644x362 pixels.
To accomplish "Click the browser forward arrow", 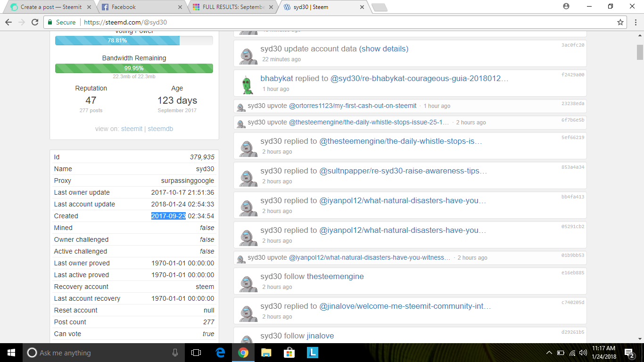I will pos(22,22).
